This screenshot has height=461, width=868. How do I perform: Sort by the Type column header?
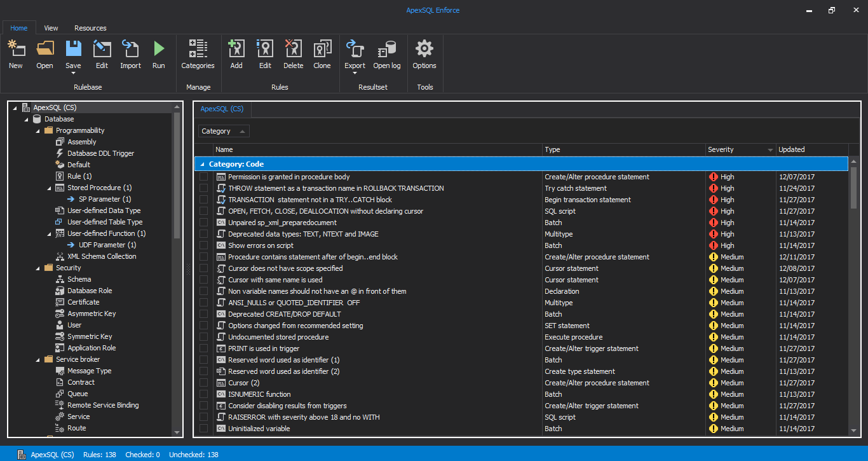624,149
